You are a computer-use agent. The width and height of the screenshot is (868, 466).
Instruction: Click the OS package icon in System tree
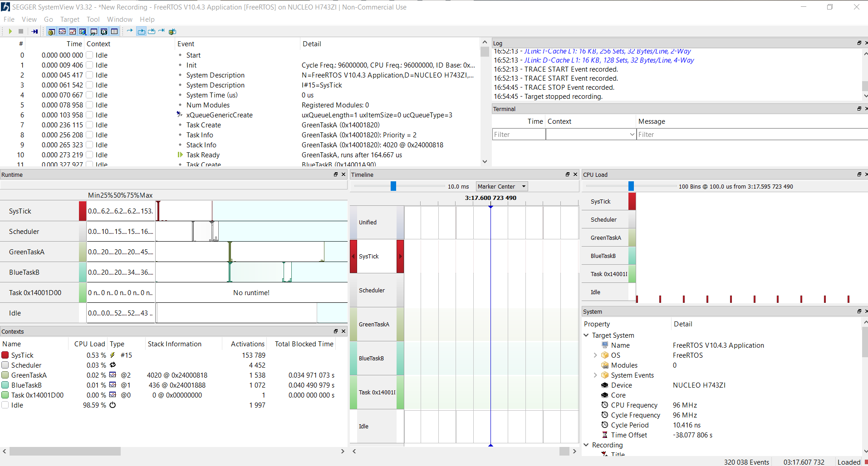(x=605, y=355)
